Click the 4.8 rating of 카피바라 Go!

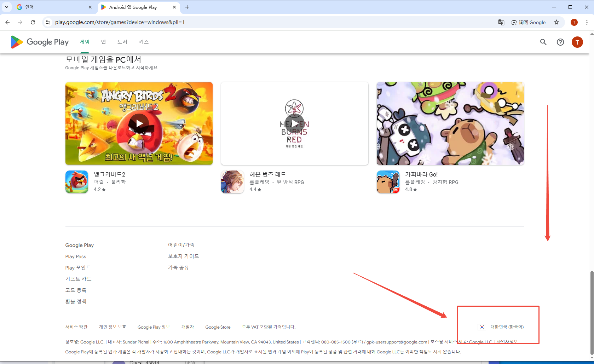tap(411, 190)
